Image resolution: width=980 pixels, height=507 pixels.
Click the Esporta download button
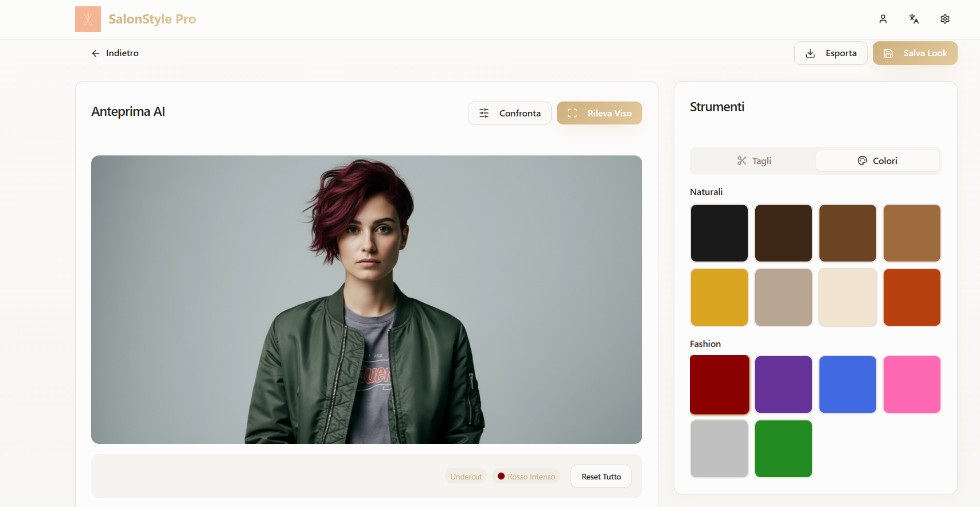coord(830,53)
